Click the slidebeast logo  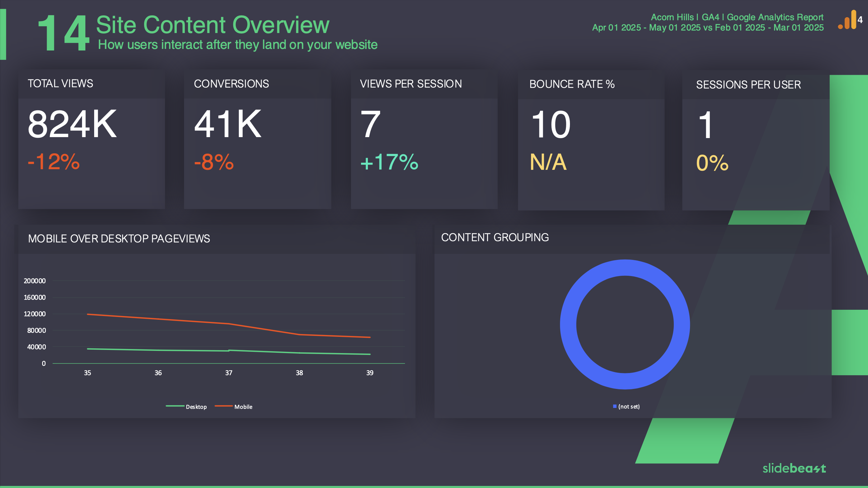click(x=794, y=468)
